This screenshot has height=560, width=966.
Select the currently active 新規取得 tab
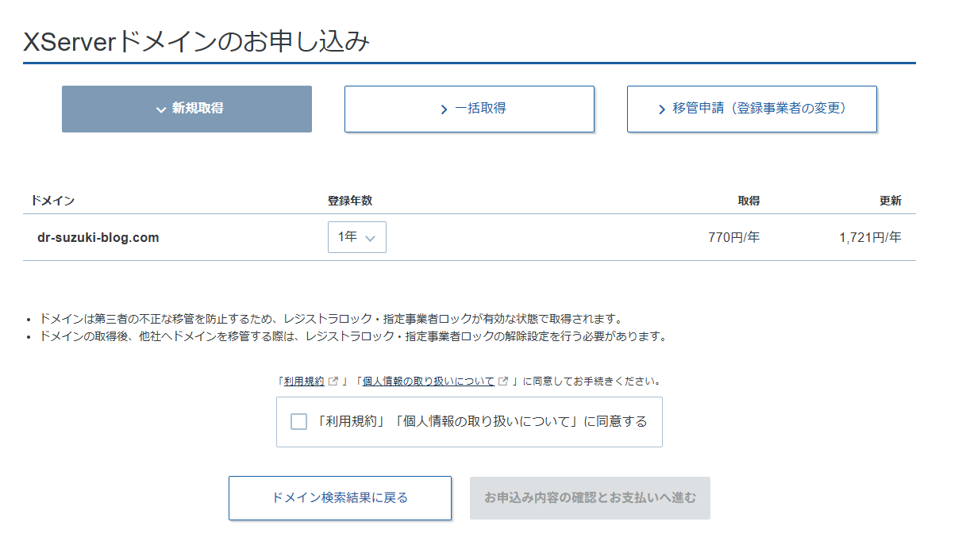click(187, 109)
